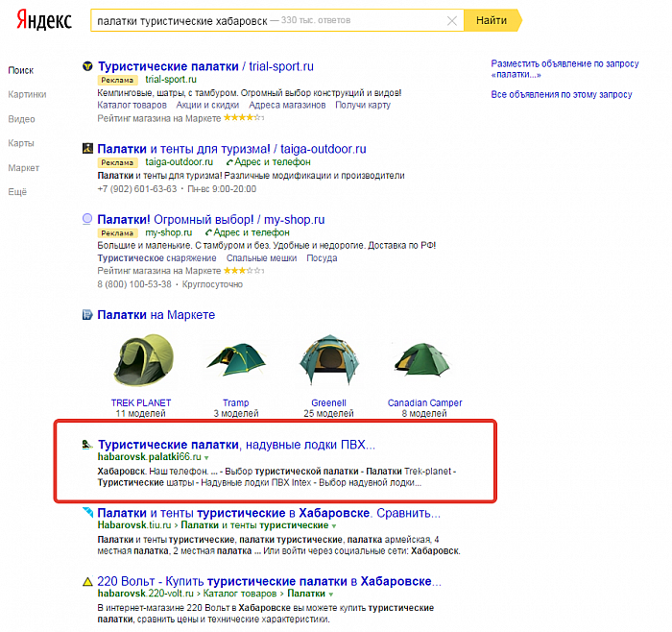The width and height of the screenshot is (672, 632).
Task: Click trial-sport.ru favicon icon
Action: pos(87,66)
